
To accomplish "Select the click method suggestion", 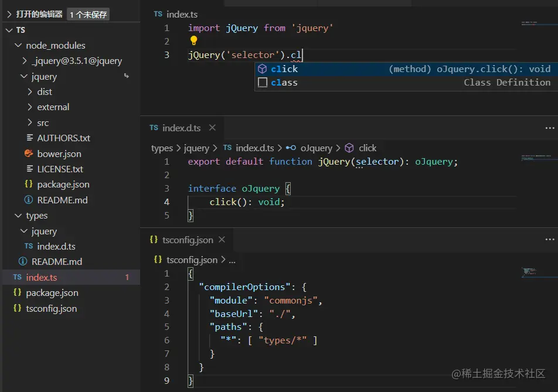I will pos(406,69).
